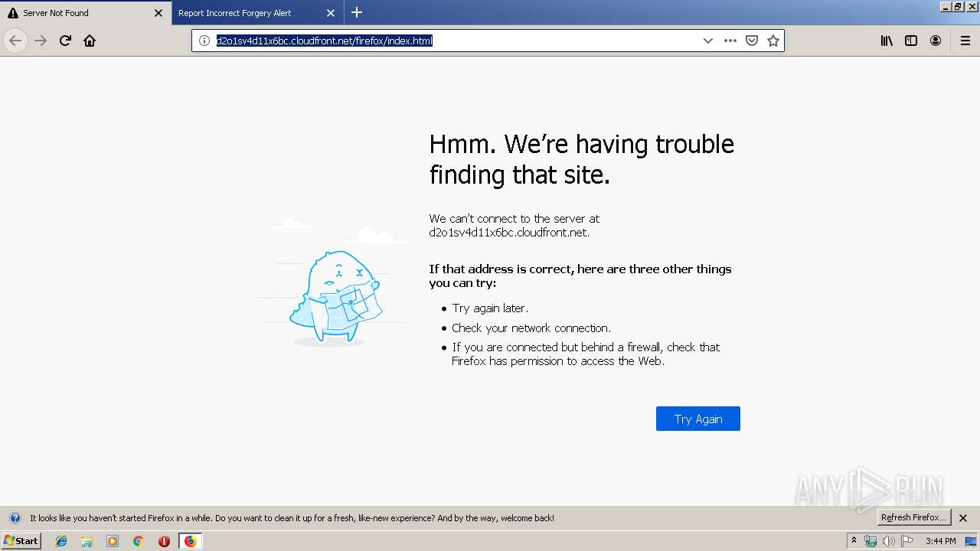This screenshot has height=551, width=980.
Task: Launch media player from the taskbar
Action: click(113, 541)
